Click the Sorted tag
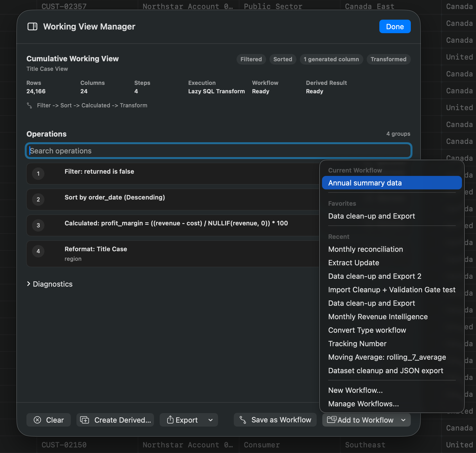This screenshot has height=453, width=476. coord(283,59)
